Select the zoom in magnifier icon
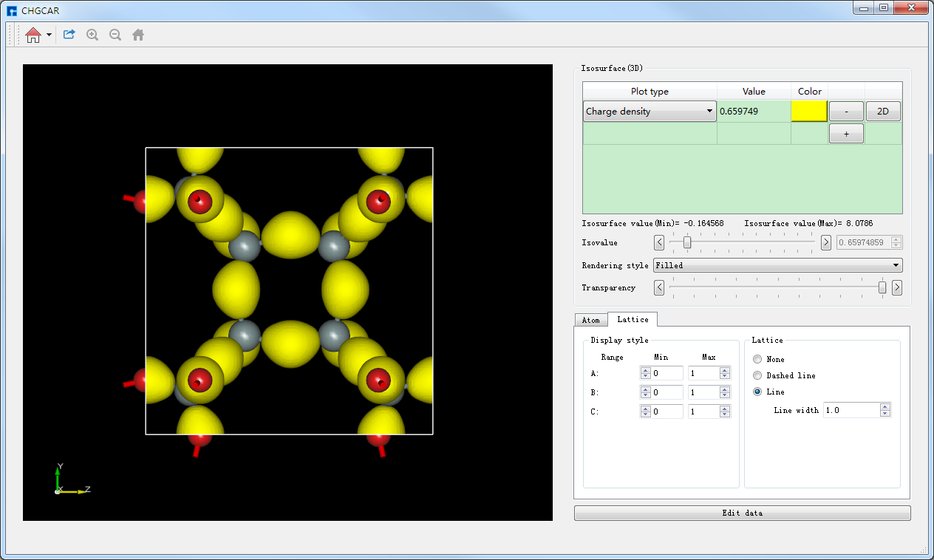Image resolution: width=934 pixels, height=560 pixels. tap(92, 34)
